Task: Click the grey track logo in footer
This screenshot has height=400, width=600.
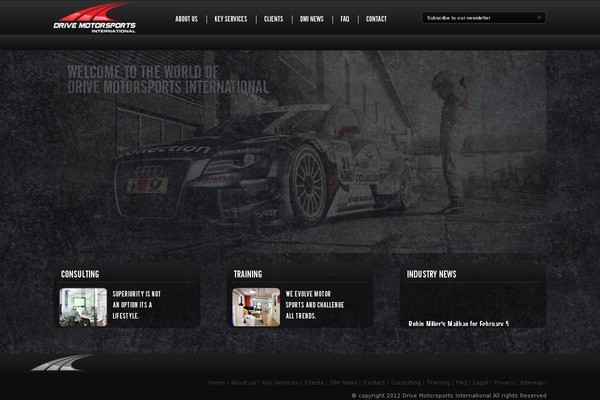Action: (x=61, y=363)
